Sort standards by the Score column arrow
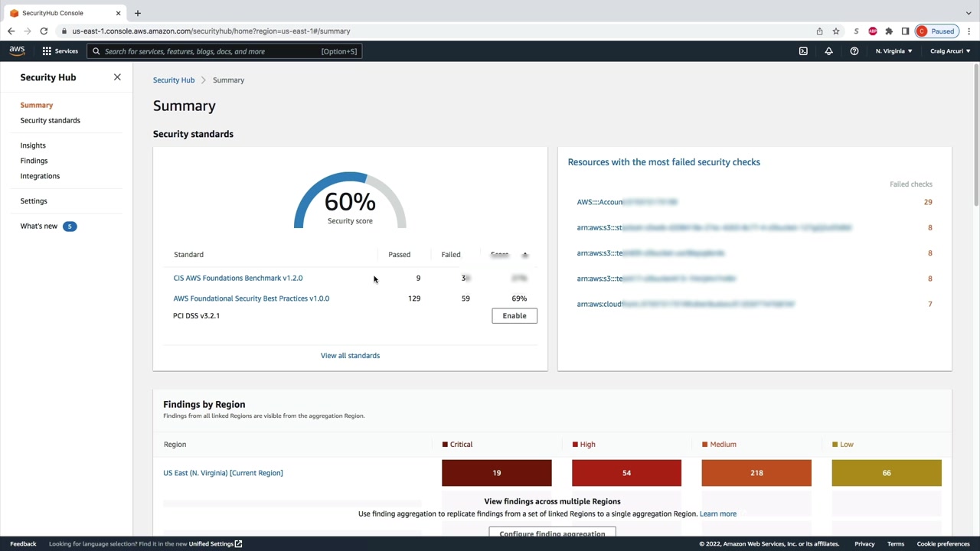The image size is (980, 551). (524, 255)
